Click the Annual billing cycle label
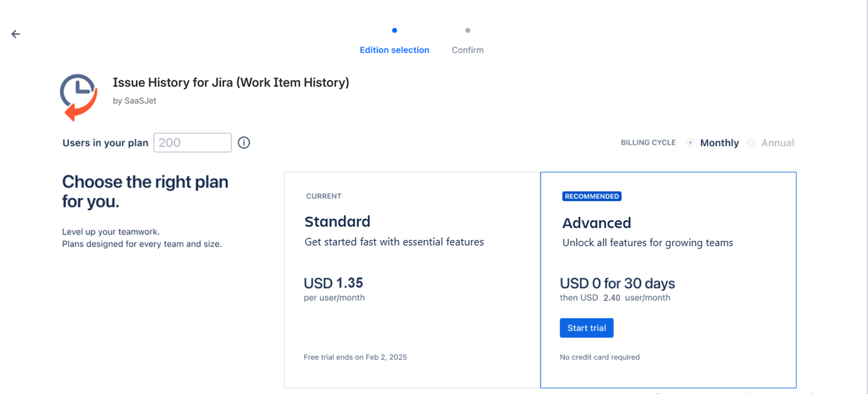Image resolution: width=868 pixels, height=394 pixels. (x=777, y=143)
